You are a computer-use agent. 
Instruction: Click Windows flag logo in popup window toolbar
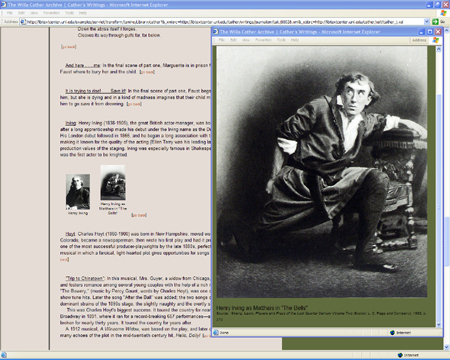[435, 40]
